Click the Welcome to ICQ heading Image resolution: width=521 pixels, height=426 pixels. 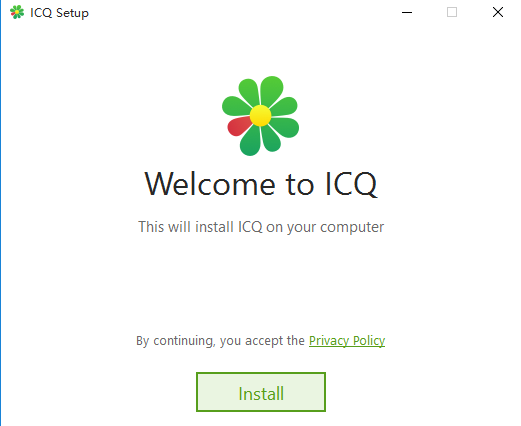point(261,184)
